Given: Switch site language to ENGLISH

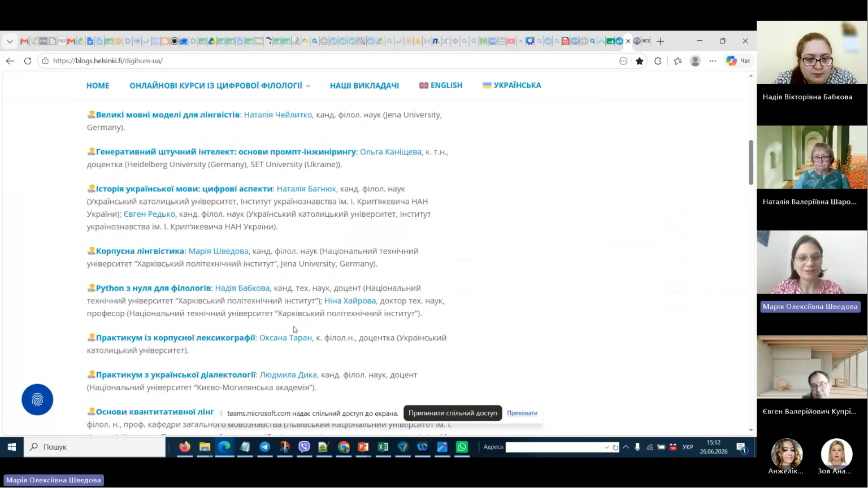Looking at the screenshot, I should [441, 85].
